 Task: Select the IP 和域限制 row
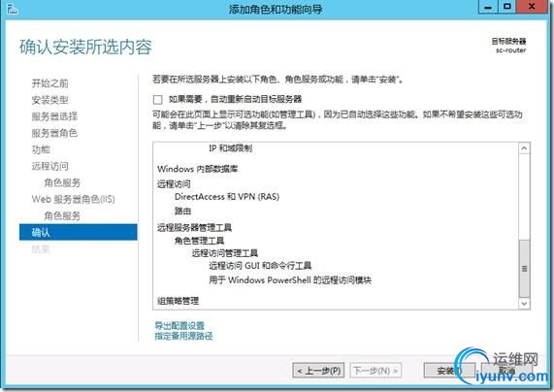pyautogui.click(x=230, y=148)
